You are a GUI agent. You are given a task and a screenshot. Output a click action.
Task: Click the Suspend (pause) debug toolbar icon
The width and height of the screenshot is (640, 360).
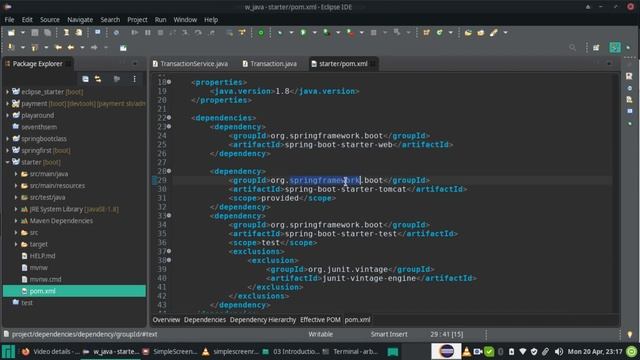(x=148, y=33)
